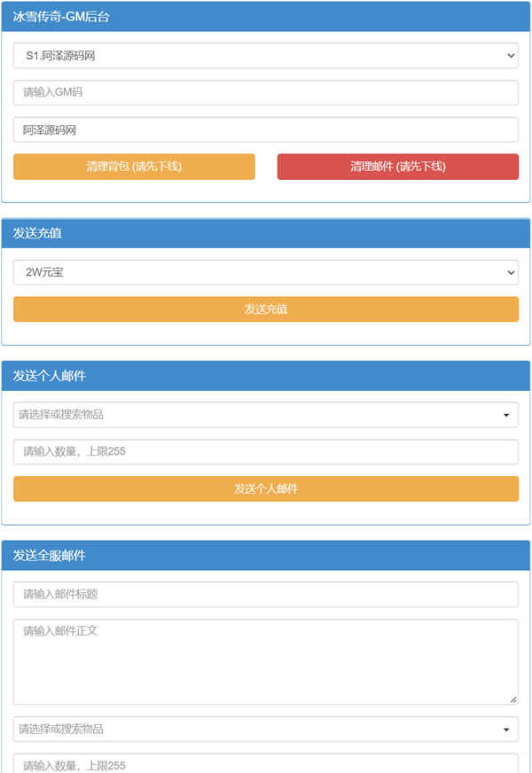Click the 发送充值 panel header
This screenshot has width=532, height=773.
(x=265, y=233)
